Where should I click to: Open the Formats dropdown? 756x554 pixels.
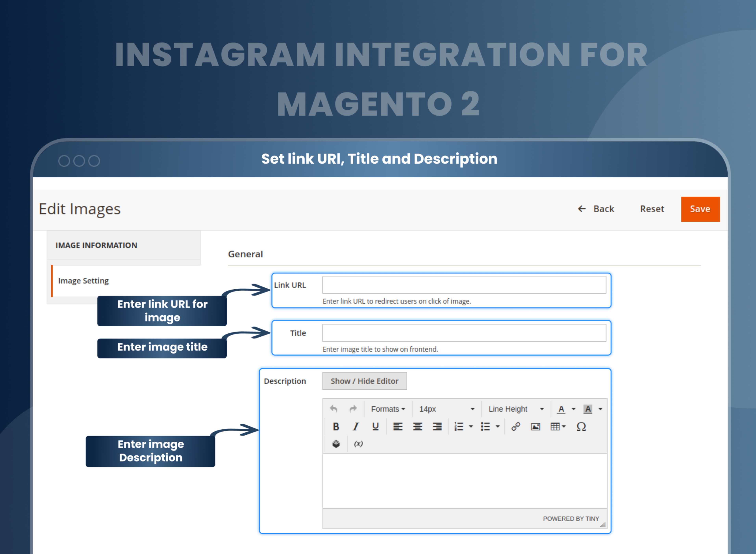tap(388, 409)
